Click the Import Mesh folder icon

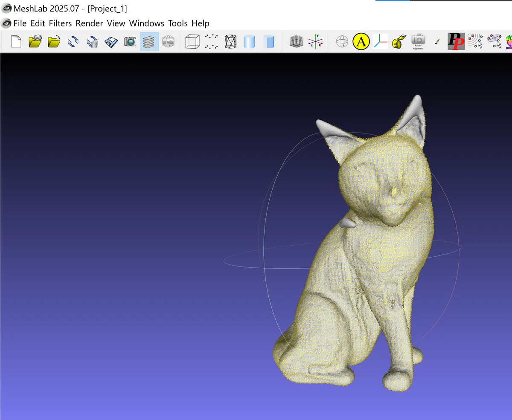(x=54, y=41)
